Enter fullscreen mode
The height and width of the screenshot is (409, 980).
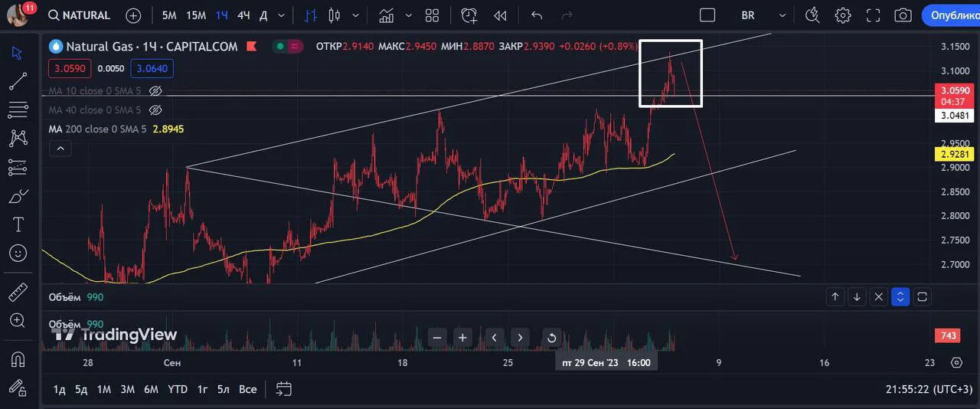[x=873, y=15]
